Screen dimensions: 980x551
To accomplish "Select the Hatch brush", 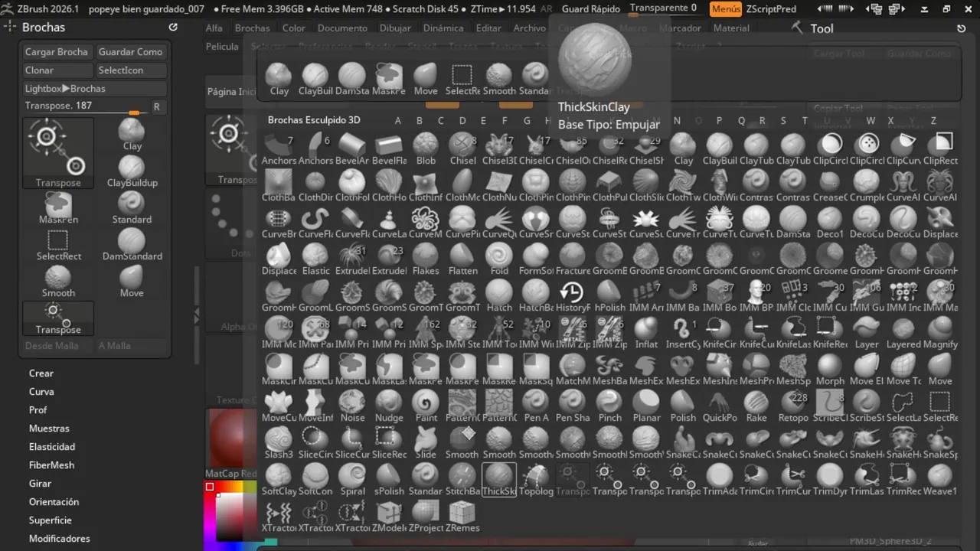I will [499, 295].
